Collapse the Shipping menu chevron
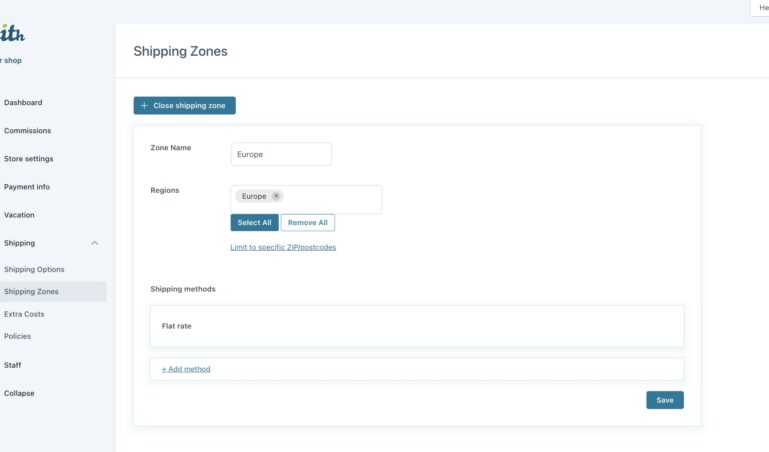Viewport: 769px width, 452px height. (95, 243)
